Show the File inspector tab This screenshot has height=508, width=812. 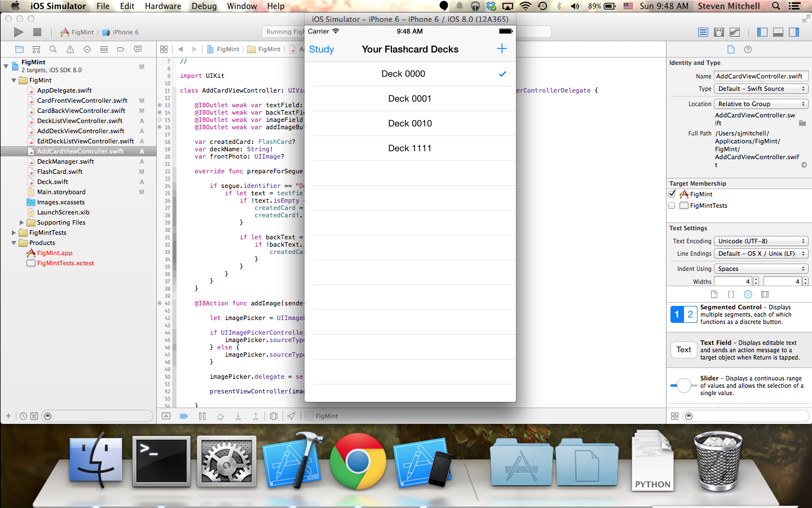[x=731, y=49]
